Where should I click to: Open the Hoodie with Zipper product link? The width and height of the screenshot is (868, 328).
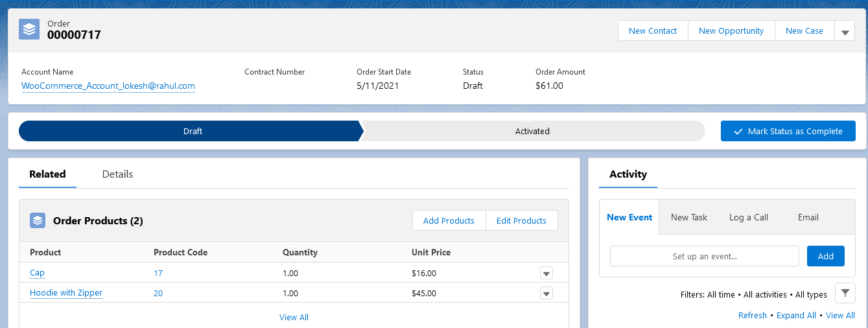point(66,293)
